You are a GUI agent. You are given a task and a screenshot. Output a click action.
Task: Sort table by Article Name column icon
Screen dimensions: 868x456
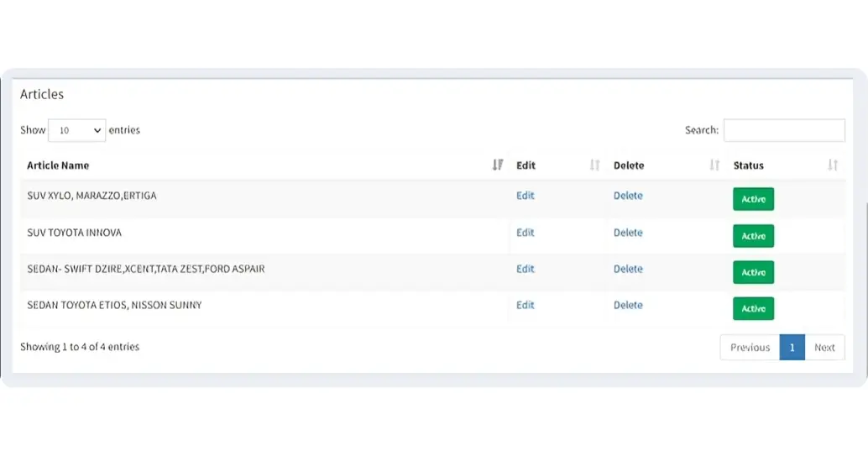coord(498,165)
